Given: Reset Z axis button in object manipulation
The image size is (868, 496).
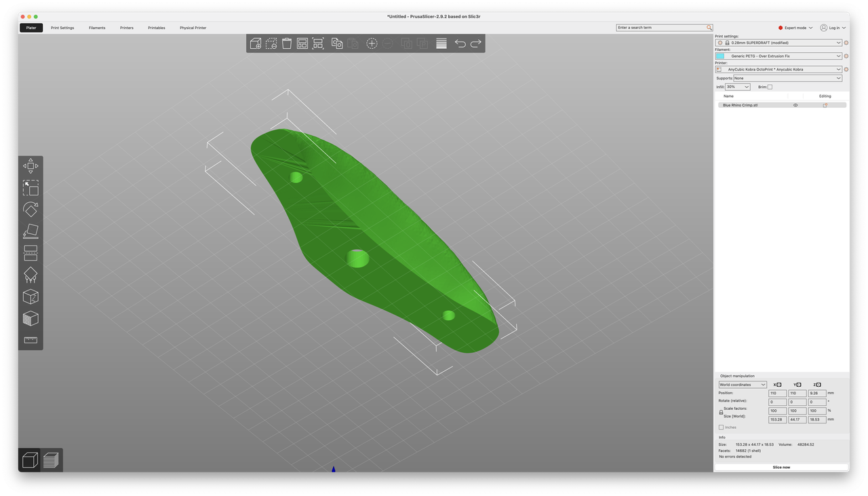Looking at the screenshot, I should 817,385.
